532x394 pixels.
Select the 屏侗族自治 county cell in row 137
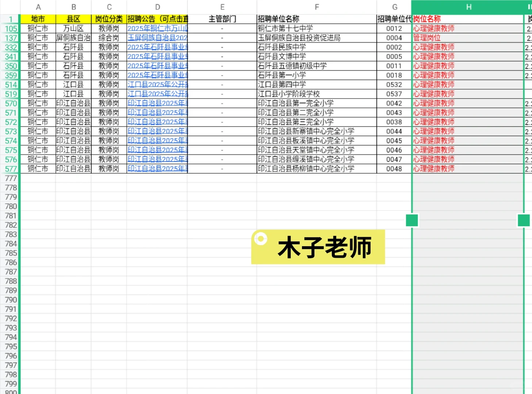73,38
